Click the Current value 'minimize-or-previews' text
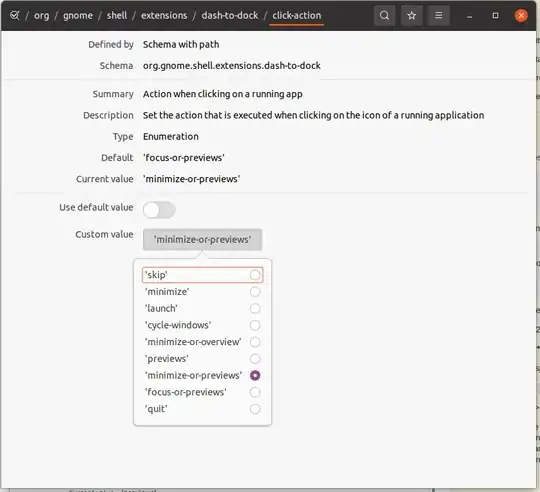 click(x=191, y=179)
